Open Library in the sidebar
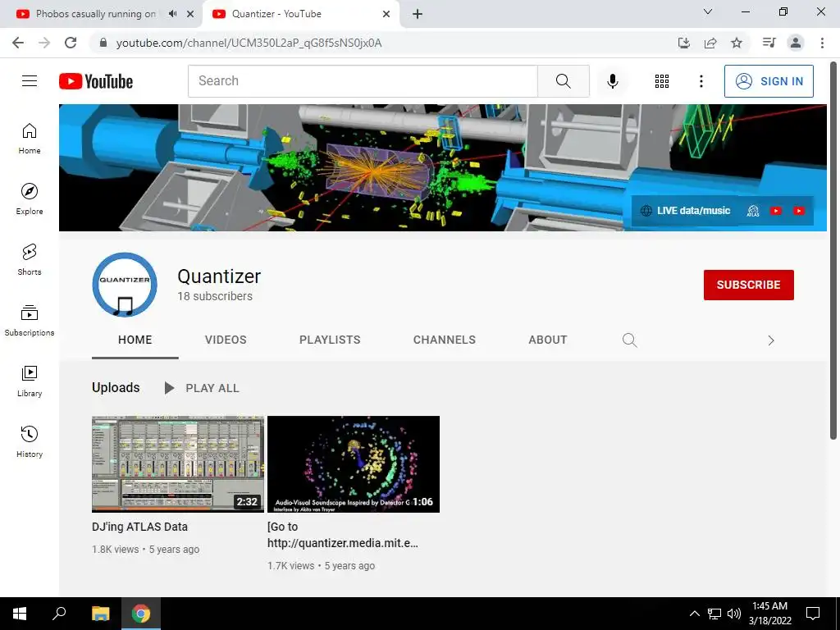The height and width of the screenshot is (630, 840). click(30, 381)
